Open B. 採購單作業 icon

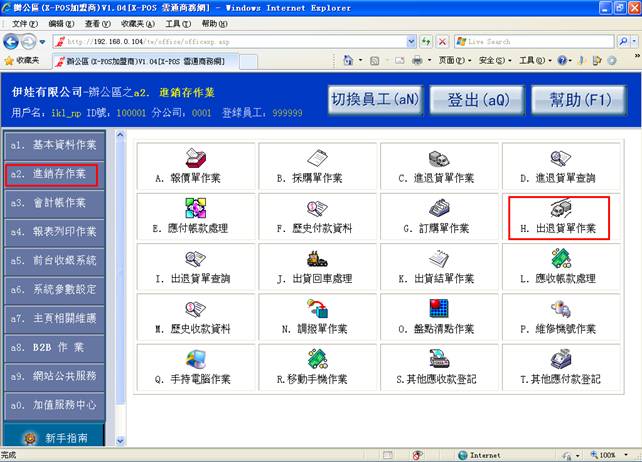point(317,158)
